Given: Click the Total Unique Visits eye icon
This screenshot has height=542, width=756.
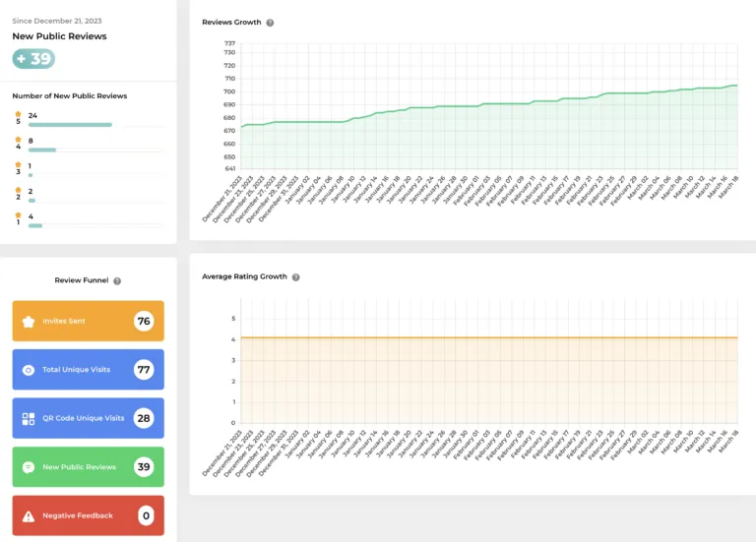Looking at the screenshot, I should click(x=29, y=370).
